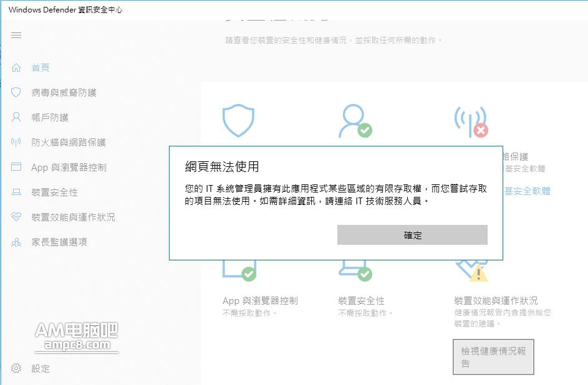588x385 pixels.
Task: Click the firewall antenna tile with red X
Action: click(x=471, y=121)
